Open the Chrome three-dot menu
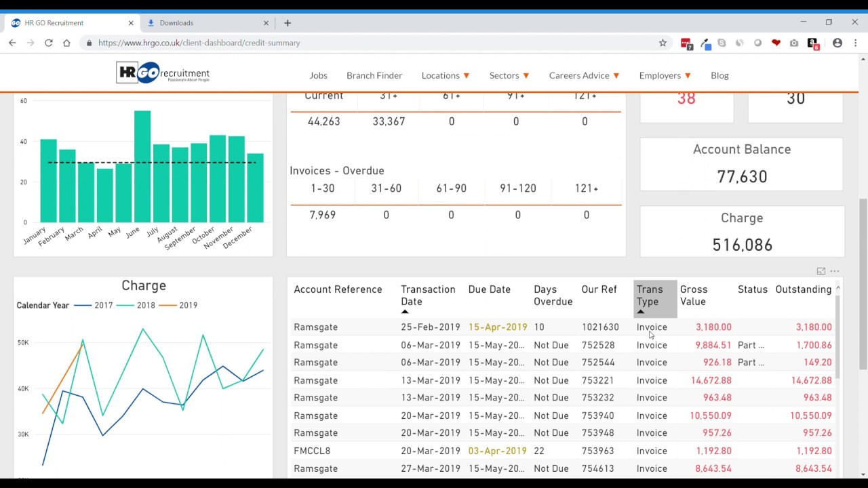This screenshot has width=868, height=488. pyautogui.click(x=856, y=43)
